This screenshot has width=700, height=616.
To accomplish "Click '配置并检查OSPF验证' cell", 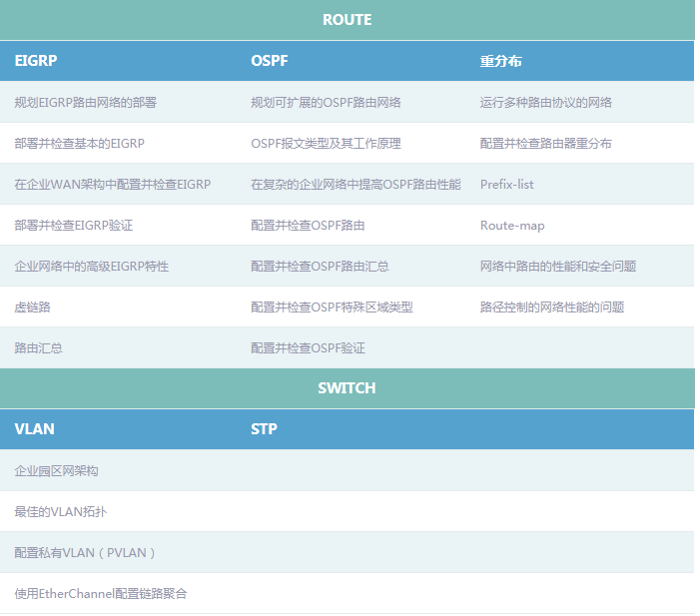I will tap(308, 348).
